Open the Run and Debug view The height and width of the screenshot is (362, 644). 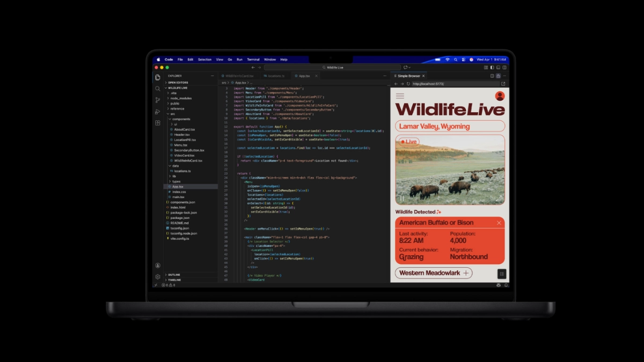coord(158,112)
